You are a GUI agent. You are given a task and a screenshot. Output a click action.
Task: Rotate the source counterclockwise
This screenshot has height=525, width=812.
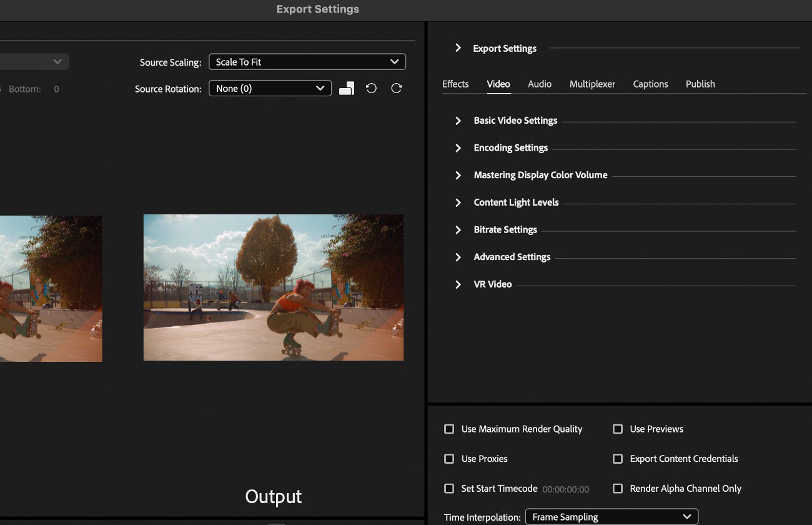372,88
